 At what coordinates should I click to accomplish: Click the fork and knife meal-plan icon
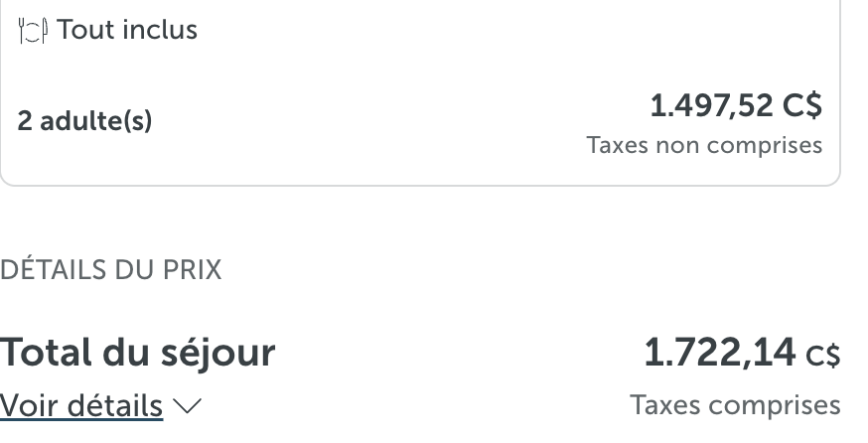(33, 31)
